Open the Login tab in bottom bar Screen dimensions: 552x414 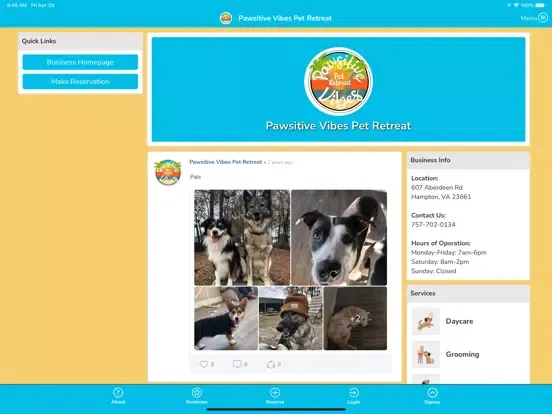pos(354,396)
